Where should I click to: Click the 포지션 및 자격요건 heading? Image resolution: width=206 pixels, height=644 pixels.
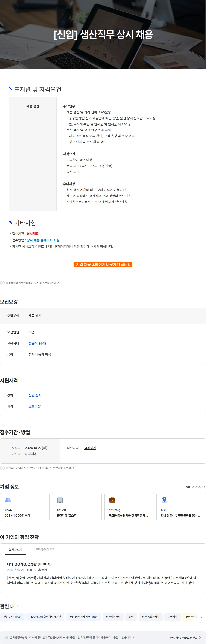[x=38, y=89]
